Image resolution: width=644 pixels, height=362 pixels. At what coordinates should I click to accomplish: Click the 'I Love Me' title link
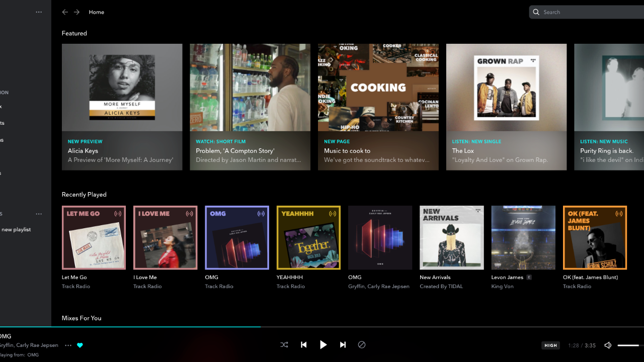point(145,277)
